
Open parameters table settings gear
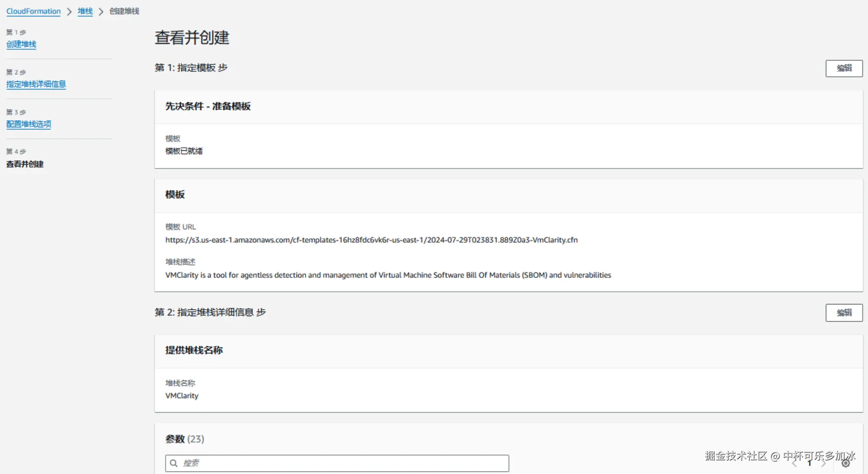(845, 463)
